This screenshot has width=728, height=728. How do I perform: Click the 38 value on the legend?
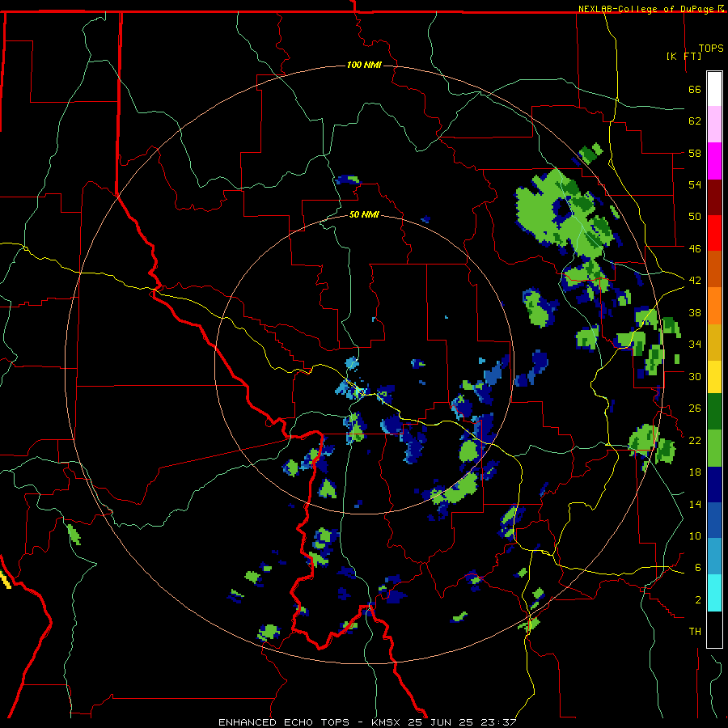point(695,312)
